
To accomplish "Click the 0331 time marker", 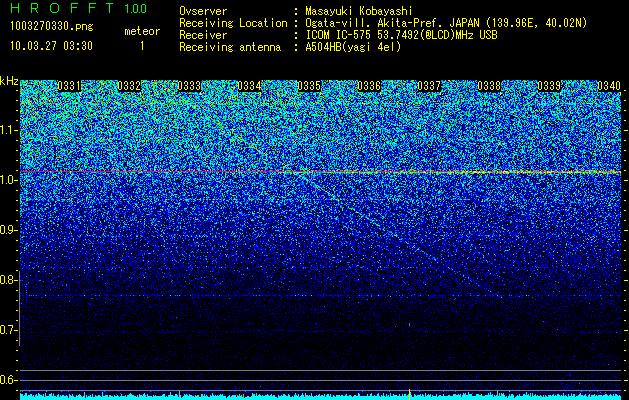I will (69, 86).
